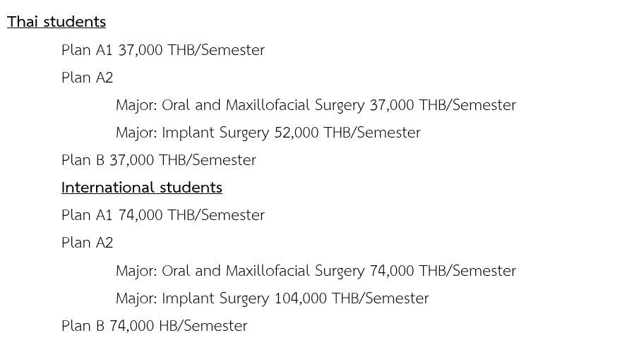620x364 pixels.
Task: Click the word Implant under International students
Action: (x=189, y=299)
